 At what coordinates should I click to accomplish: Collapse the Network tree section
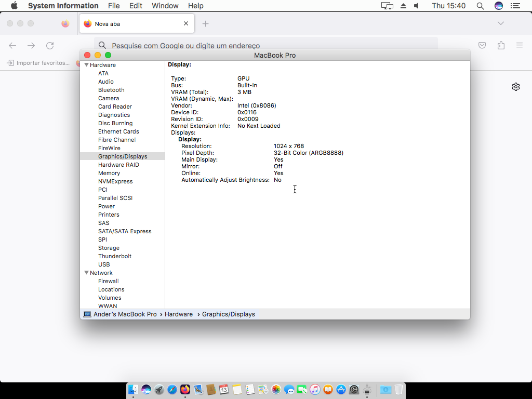tap(86, 273)
